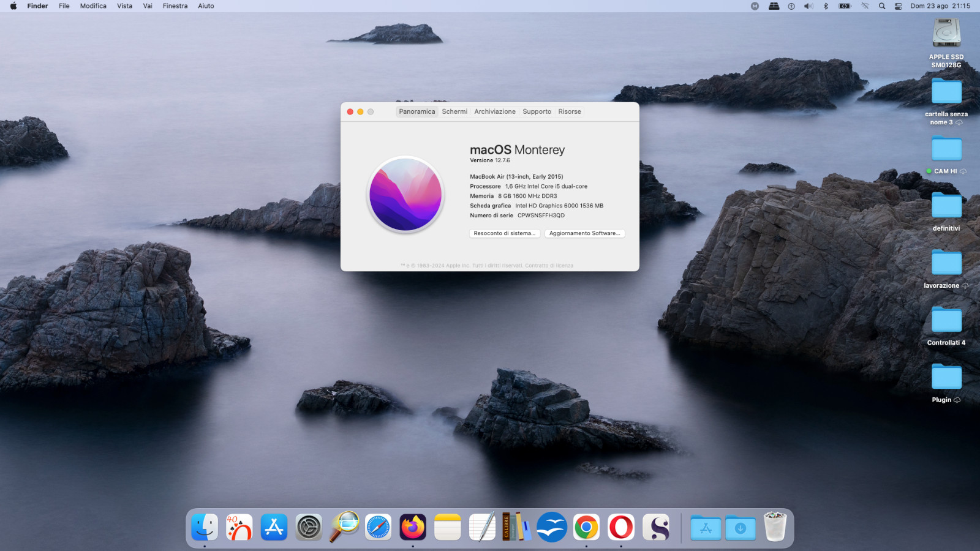Click the version text 'Versione 12.7.6'
The height and width of the screenshot is (551, 980).
(x=490, y=160)
